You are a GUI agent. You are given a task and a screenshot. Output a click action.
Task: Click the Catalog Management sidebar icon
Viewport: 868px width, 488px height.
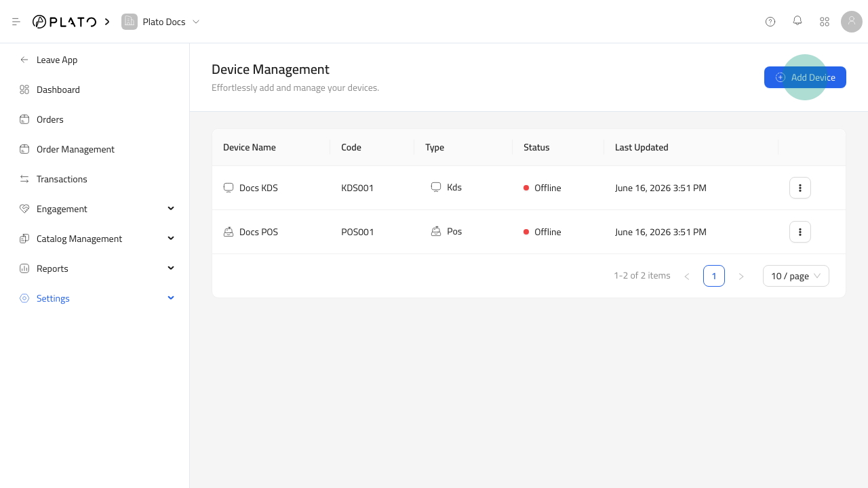click(x=24, y=239)
